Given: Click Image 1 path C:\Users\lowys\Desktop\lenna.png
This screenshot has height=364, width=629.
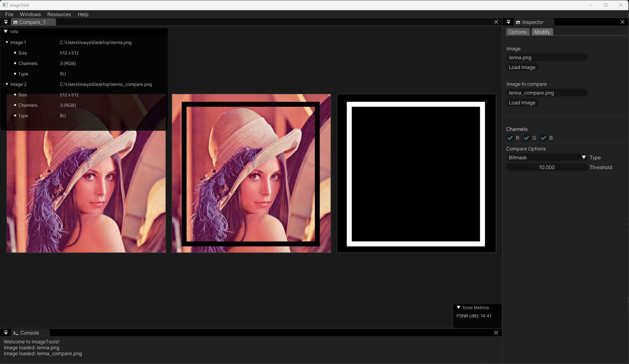Looking at the screenshot, I should [x=96, y=43].
